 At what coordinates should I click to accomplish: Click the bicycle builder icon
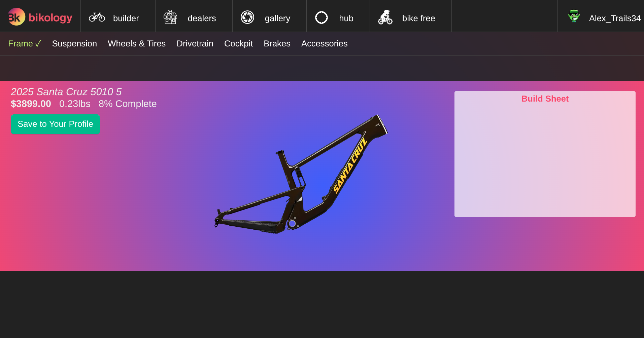point(97,17)
